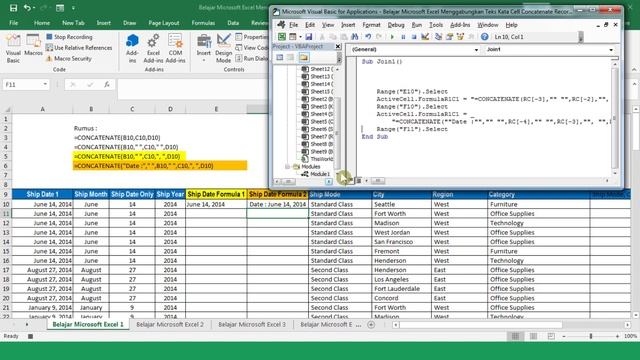Click Insert UserForm icon in VBA toolbar
640x360 pixels.
pyautogui.click(x=293, y=37)
